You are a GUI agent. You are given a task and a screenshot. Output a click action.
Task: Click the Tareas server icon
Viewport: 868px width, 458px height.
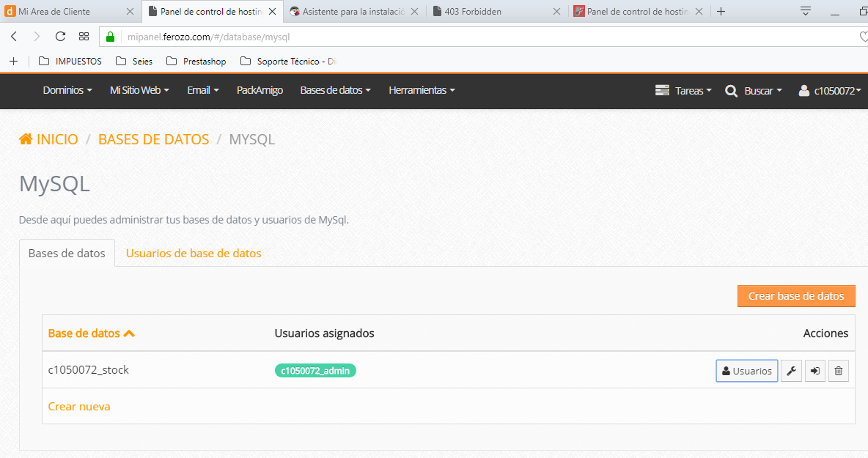click(x=662, y=90)
